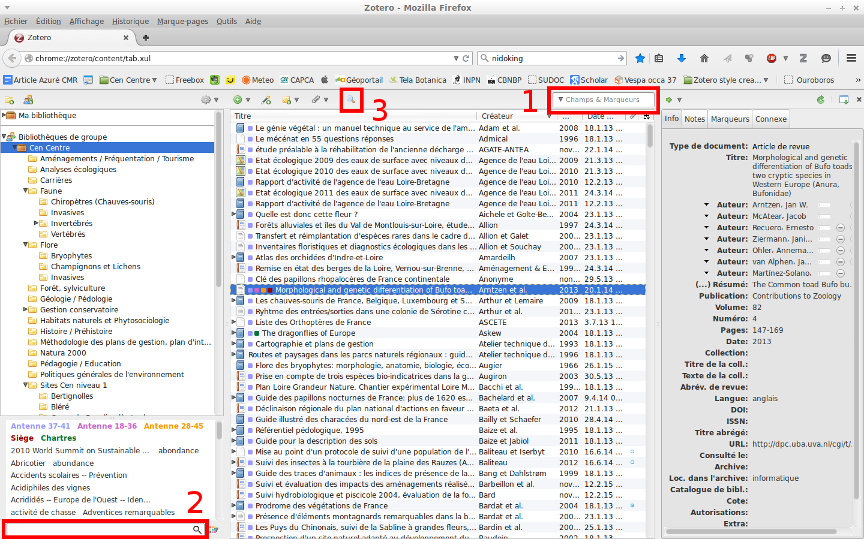Viewport: 864px width, 539px height.
Task: Click the add item by identifier wand
Action: pos(265,100)
